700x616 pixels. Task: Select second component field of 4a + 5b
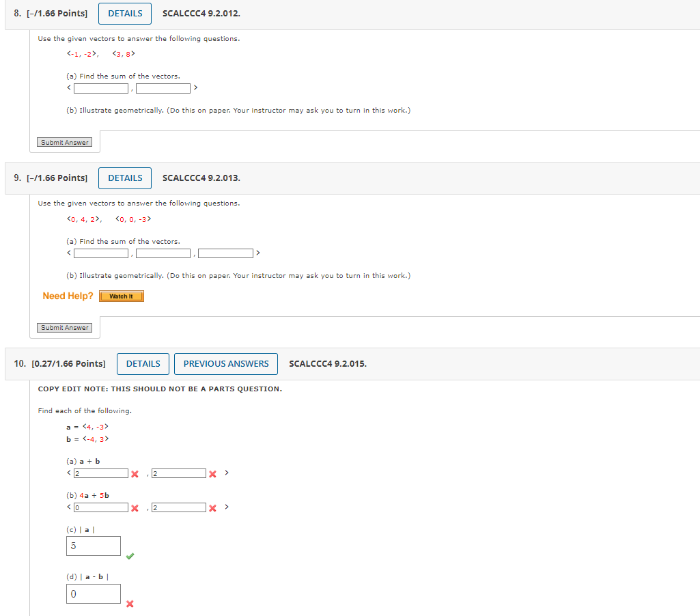pos(179,507)
